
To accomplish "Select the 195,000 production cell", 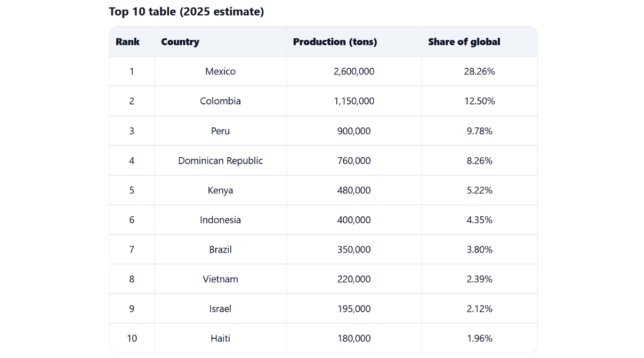I will [x=354, y=309].
